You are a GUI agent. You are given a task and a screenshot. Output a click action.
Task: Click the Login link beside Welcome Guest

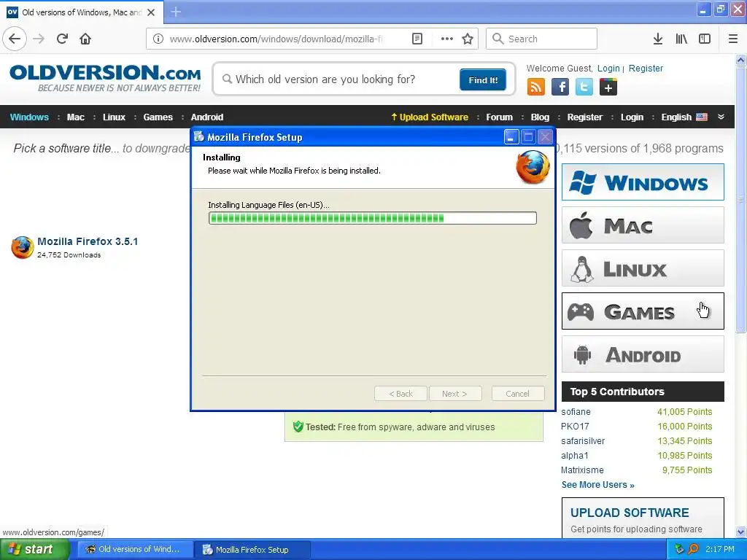click(608, 69)
